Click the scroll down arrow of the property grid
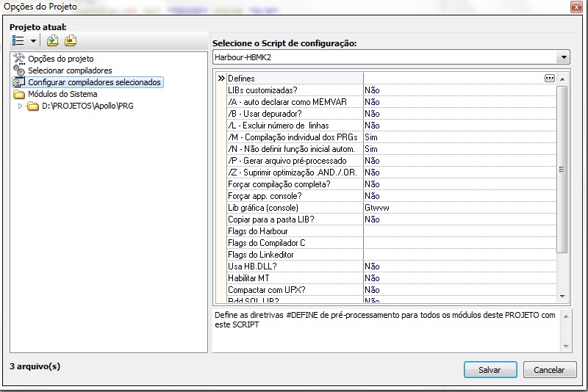The image size is (588, 392). coord(562,296)
